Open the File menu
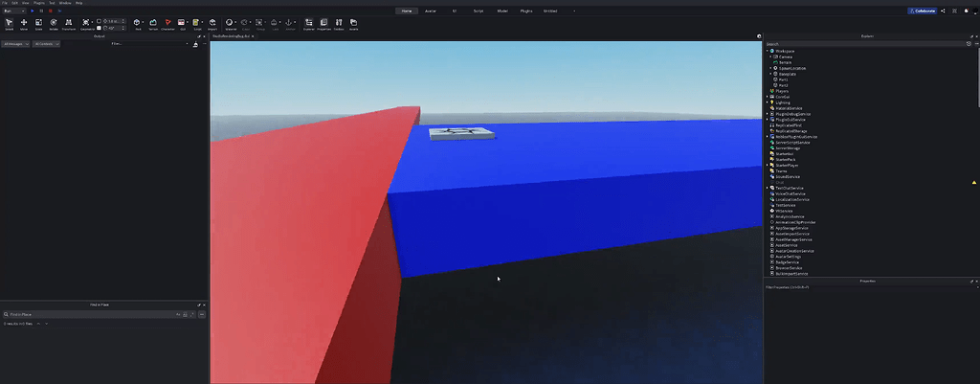 (5, 3)
